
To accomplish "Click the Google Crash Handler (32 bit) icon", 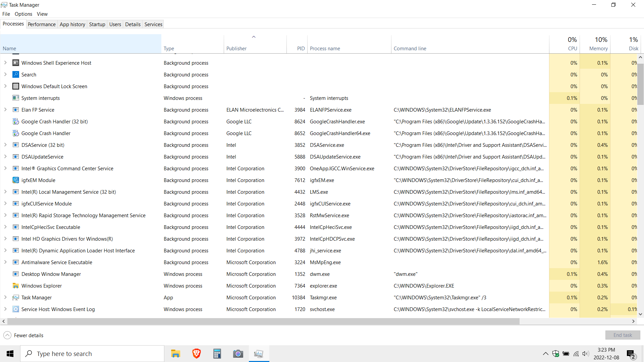I will 15,121.
